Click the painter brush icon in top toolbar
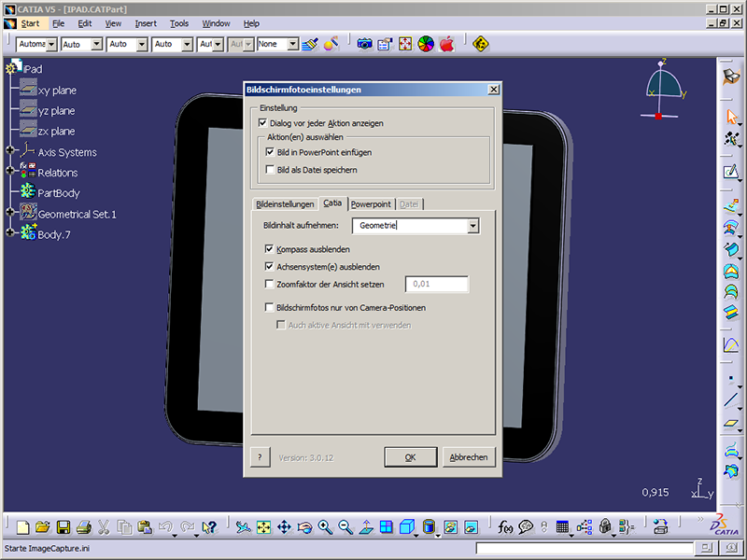This screenshot has height=560, width=747. coord(310,44)
